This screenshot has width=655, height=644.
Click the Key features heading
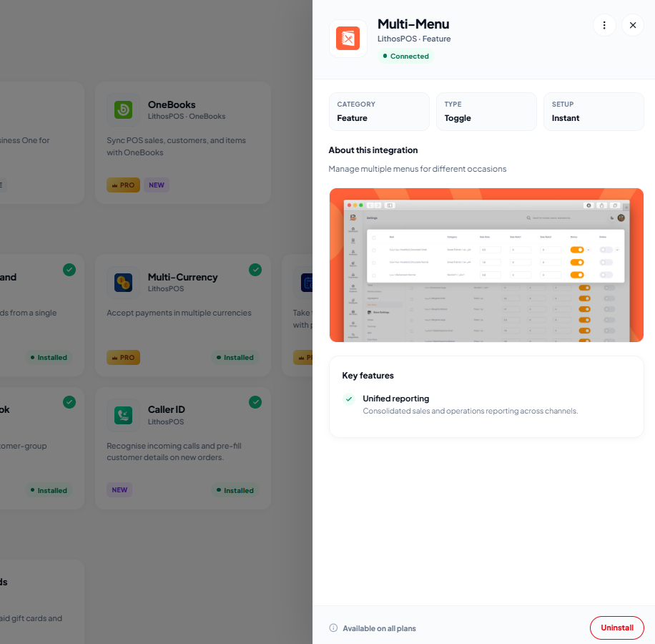pos(368,375)
